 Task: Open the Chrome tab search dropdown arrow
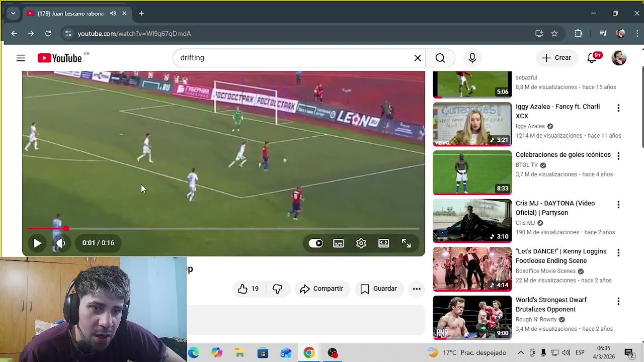[x=13, y=14]
